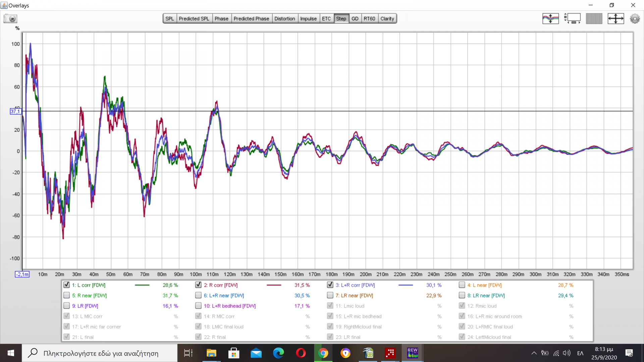Open the volume control in the system tray
Viewport: 644px width, 362px height.
[x=567, y=353]
